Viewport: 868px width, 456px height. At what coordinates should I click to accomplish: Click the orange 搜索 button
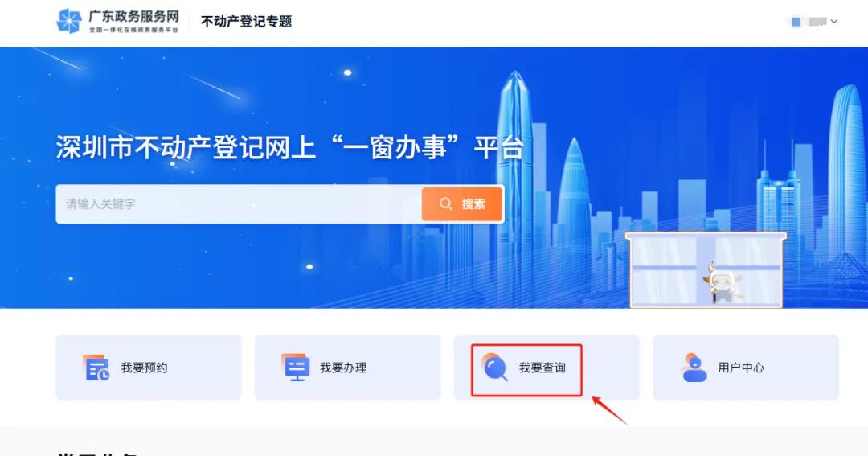click(x=462, y=204)
